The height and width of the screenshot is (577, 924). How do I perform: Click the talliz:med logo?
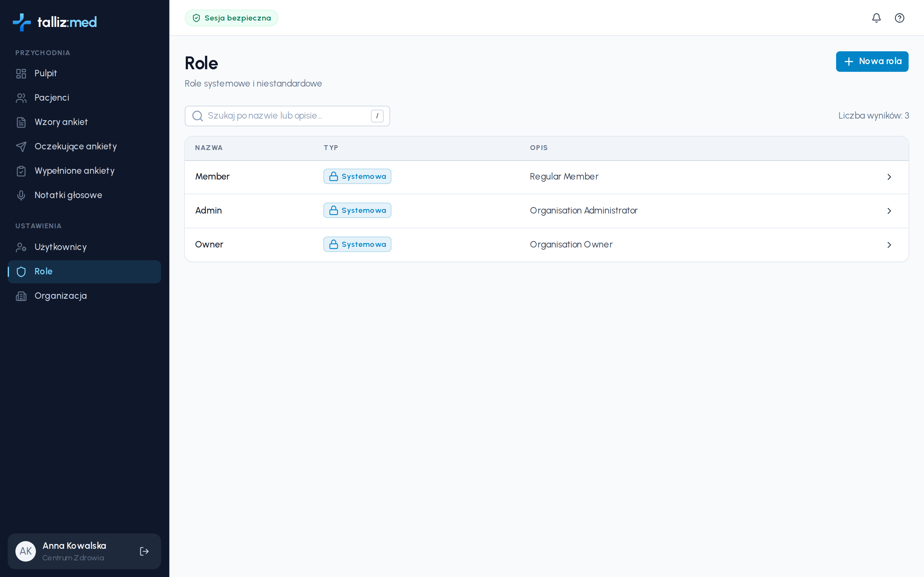55,22
